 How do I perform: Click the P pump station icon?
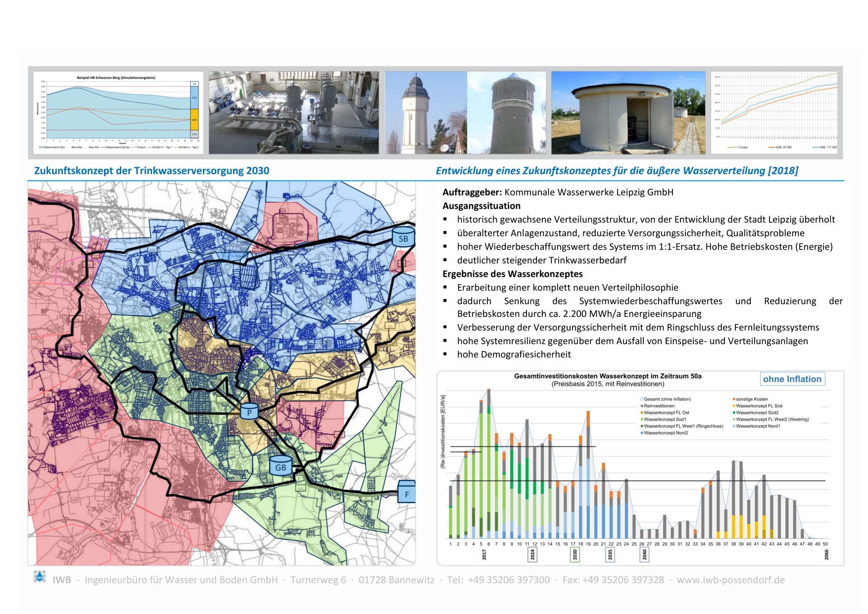(x=249, y=412)
